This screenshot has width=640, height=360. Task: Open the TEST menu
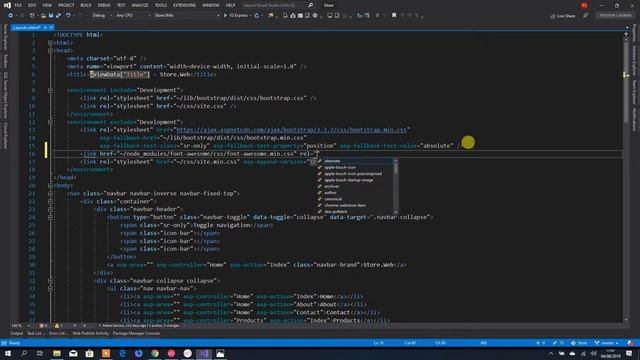pyautogui.click(x=121, y=5)
